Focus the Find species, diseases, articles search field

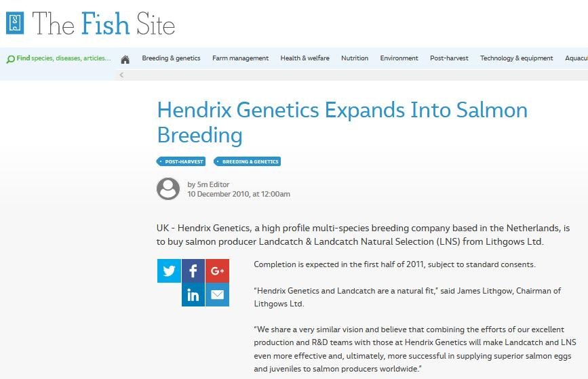64,58
